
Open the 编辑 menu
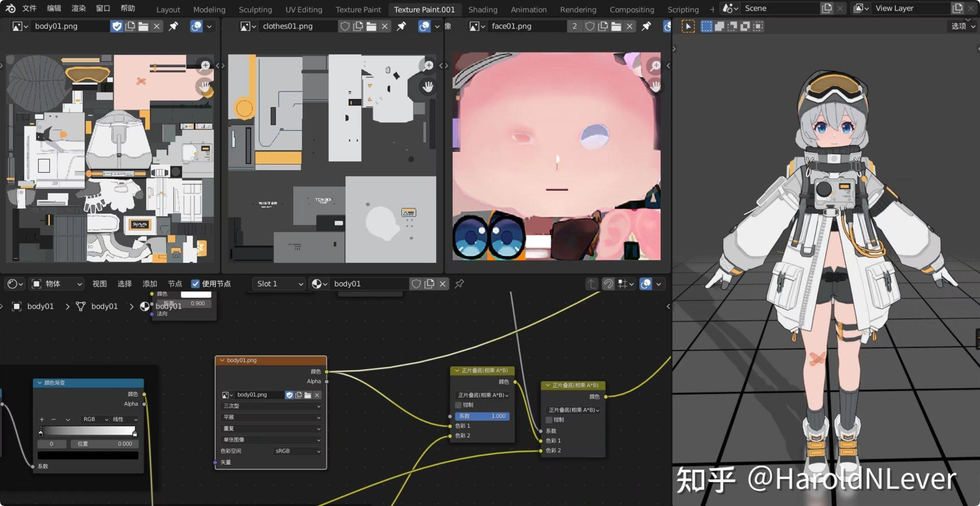click(54, 8)
